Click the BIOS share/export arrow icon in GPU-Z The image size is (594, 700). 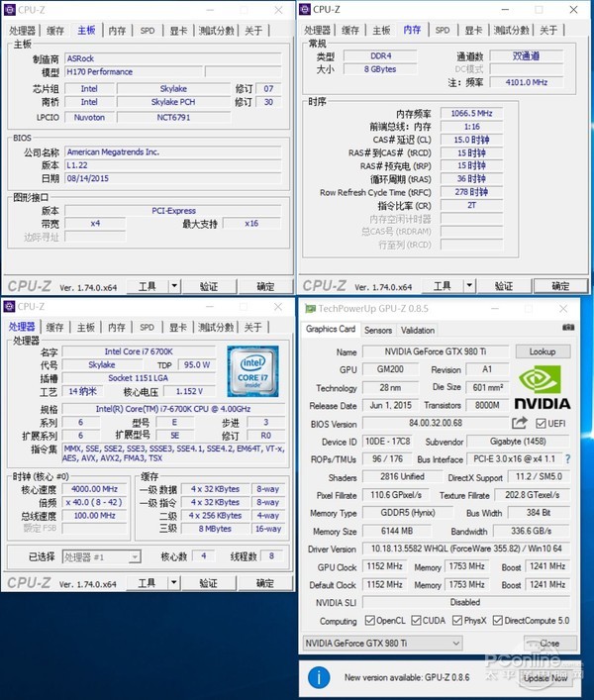pyautogui.click(x=519, y=423)
